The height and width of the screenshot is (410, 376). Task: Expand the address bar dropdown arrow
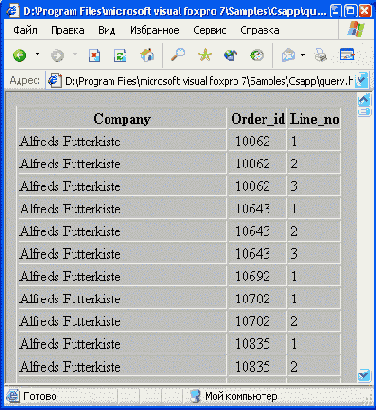point(362,80)
